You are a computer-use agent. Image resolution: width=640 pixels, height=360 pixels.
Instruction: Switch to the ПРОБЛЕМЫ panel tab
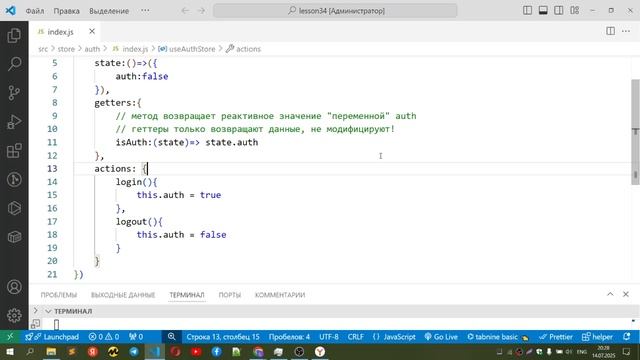59,295
